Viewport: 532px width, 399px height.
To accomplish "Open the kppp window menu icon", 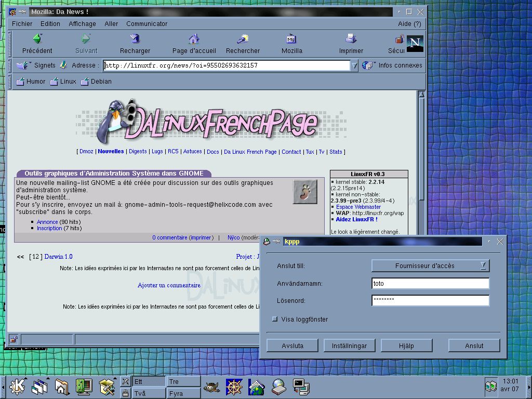I will coord(267,241).
